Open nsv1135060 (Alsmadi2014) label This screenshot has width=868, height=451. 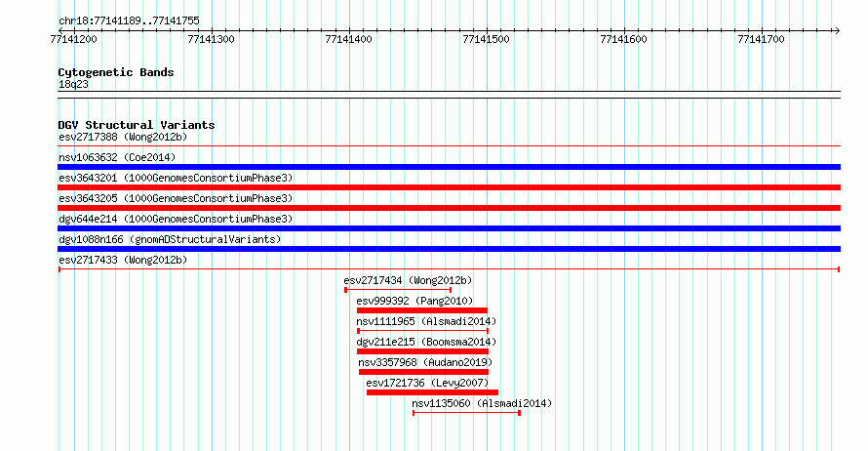[x=482, y=403]
